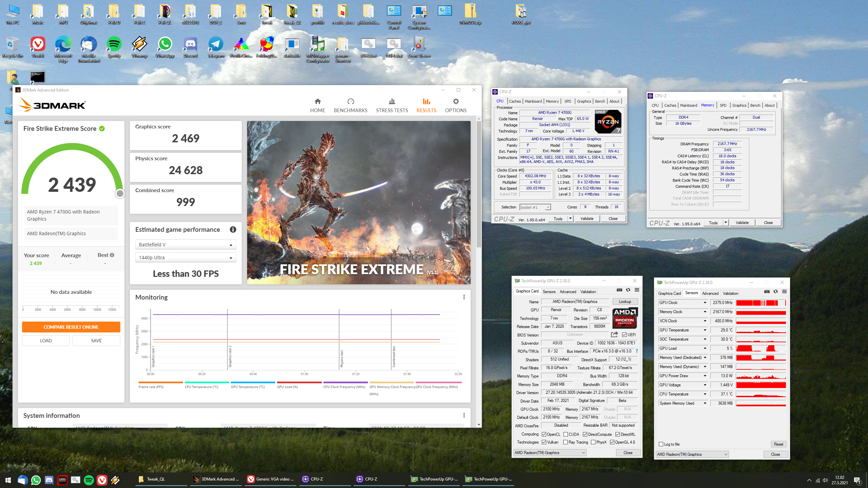Open the Event Viewer desktop shortcut
Viewport: 868px width, 488px height.
pyautogui.click(x=419, y=47)
